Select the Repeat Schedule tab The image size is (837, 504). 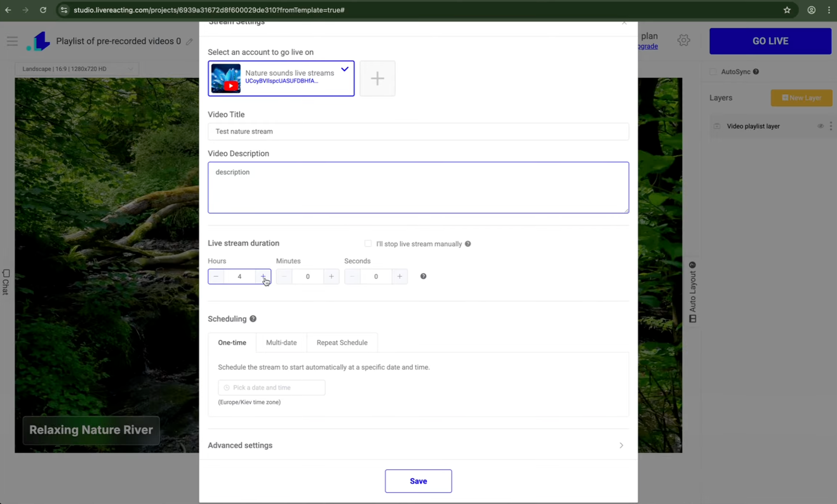coord(342,343)
